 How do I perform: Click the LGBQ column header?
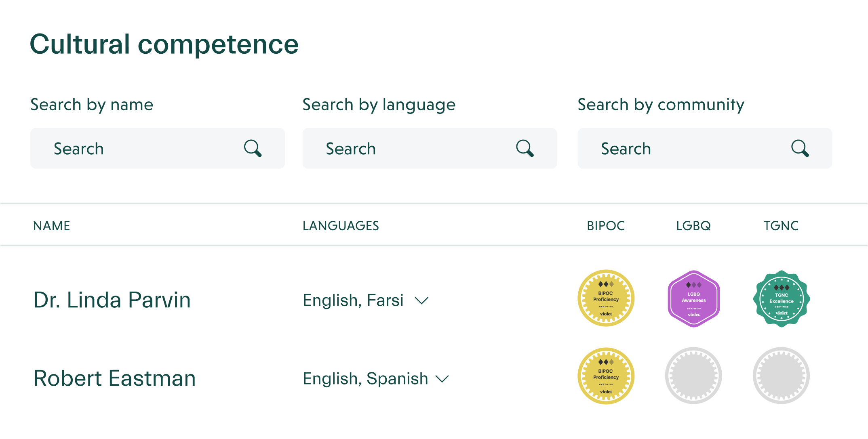click(x=693, y=226)
